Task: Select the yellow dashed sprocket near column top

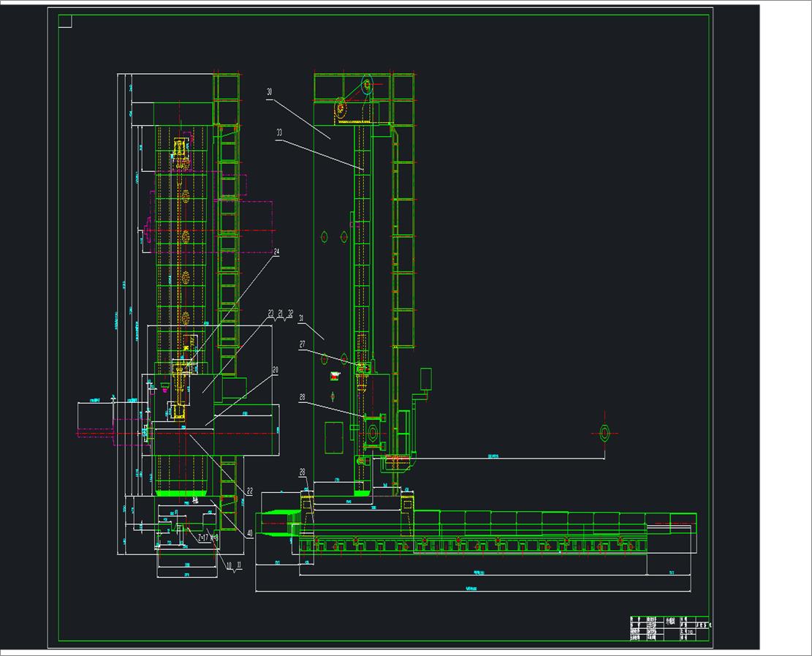Action: click(340, 109)
